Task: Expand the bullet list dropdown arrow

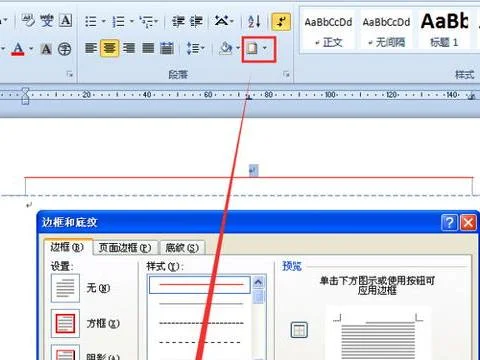Action: pos(103,22)
